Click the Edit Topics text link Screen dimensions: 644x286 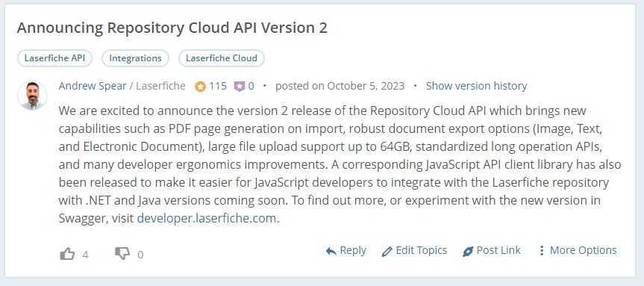pyautogui.click(x=422, y=250)
